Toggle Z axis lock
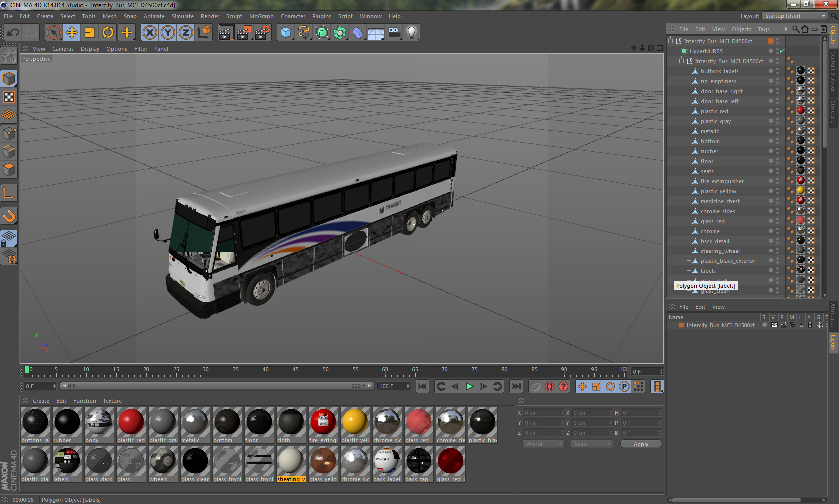This screenshot has height=504, width=839. tap(186, 33)
